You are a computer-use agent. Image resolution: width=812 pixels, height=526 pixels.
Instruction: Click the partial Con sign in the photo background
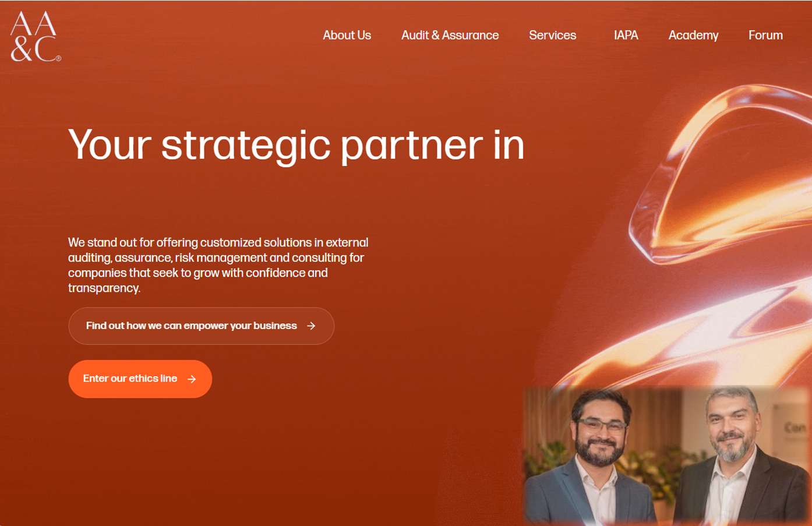[795, 428]
